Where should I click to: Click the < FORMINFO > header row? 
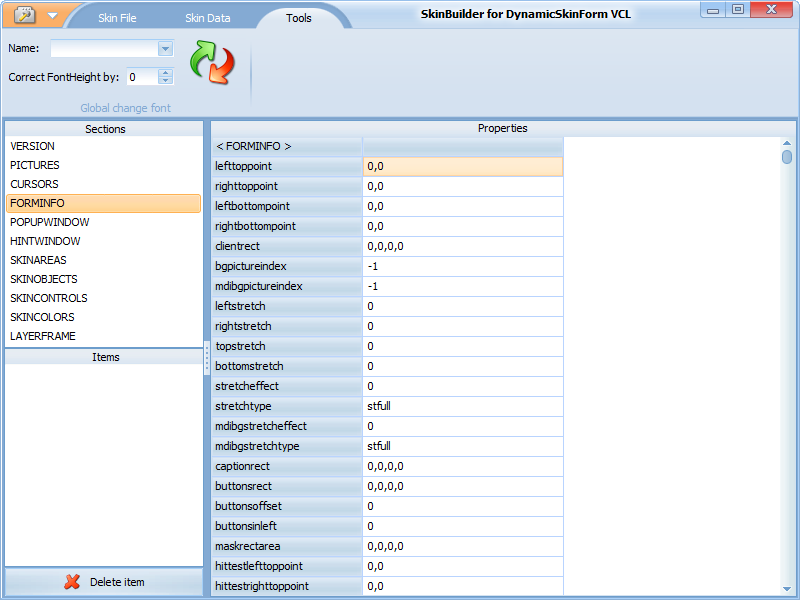coord(387,146)
